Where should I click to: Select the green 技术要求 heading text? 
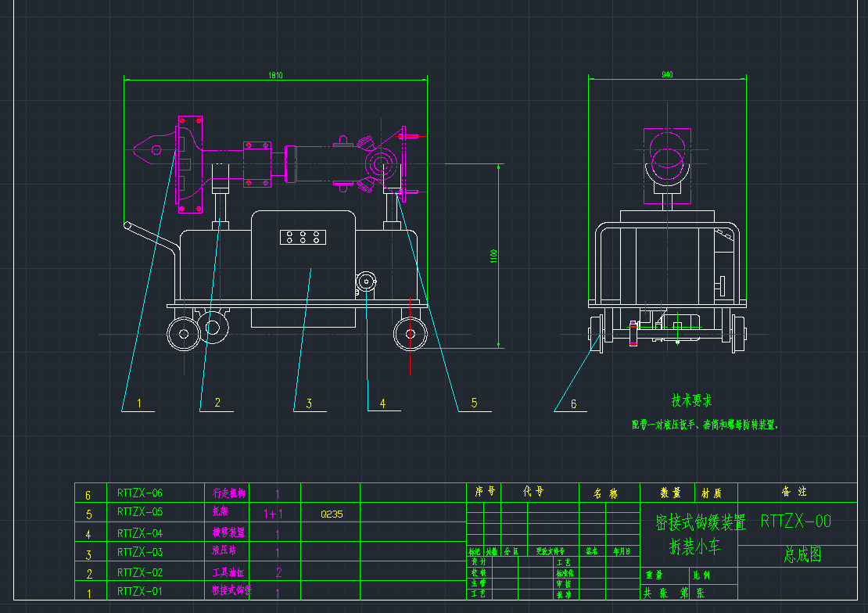click(x=692, y=400)
